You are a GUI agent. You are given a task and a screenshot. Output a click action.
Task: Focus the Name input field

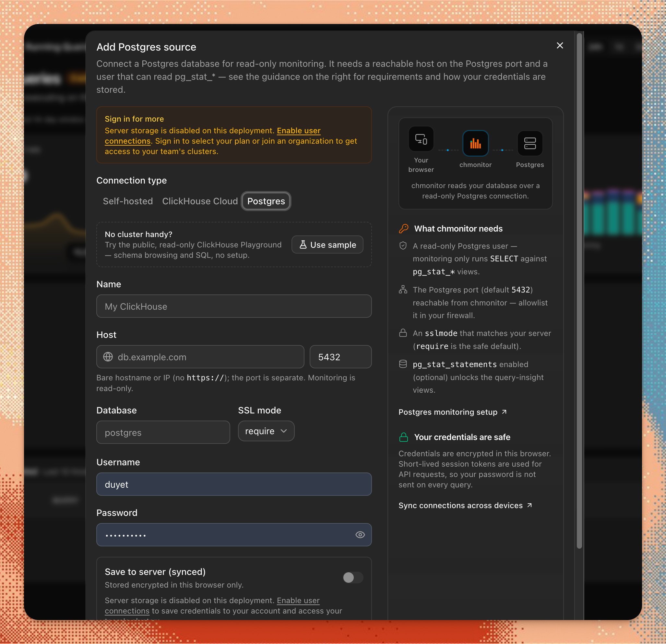[234, 306]
